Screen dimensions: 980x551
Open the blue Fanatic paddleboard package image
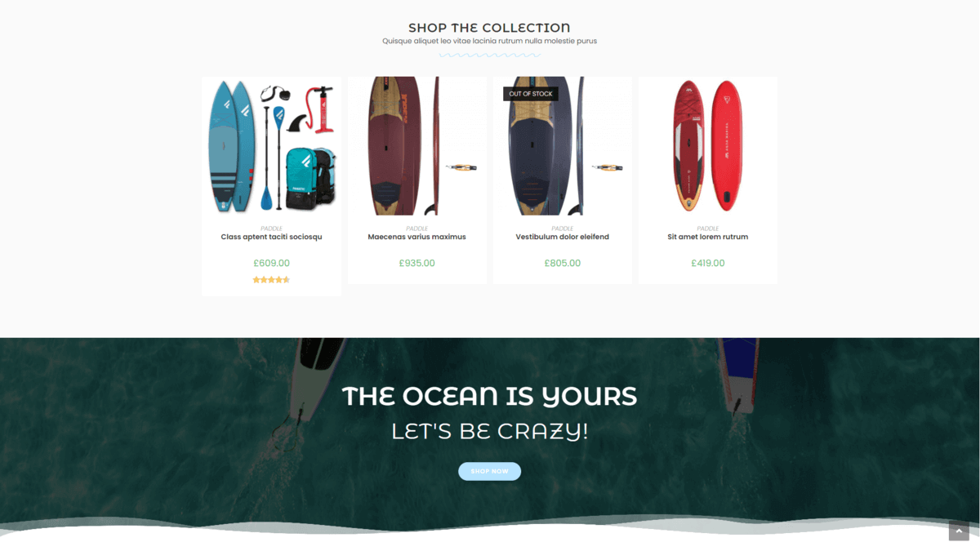pyautogui.click(x=271, y=146)
